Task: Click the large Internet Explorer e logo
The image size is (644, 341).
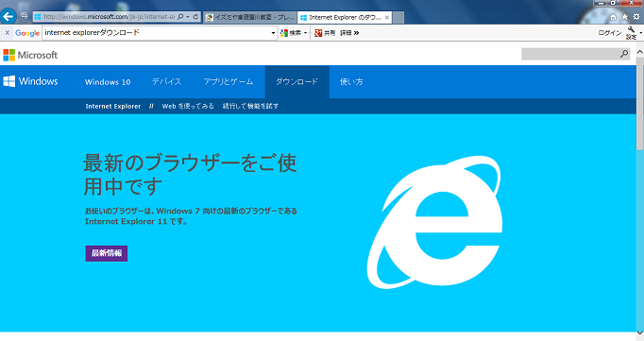Action: 434,222
